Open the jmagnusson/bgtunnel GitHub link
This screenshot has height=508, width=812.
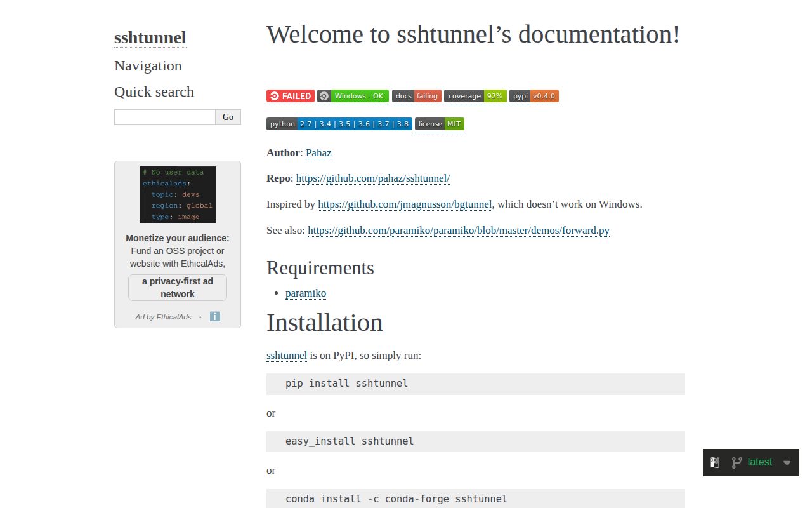pyautogui.click(x=405, y=204)
